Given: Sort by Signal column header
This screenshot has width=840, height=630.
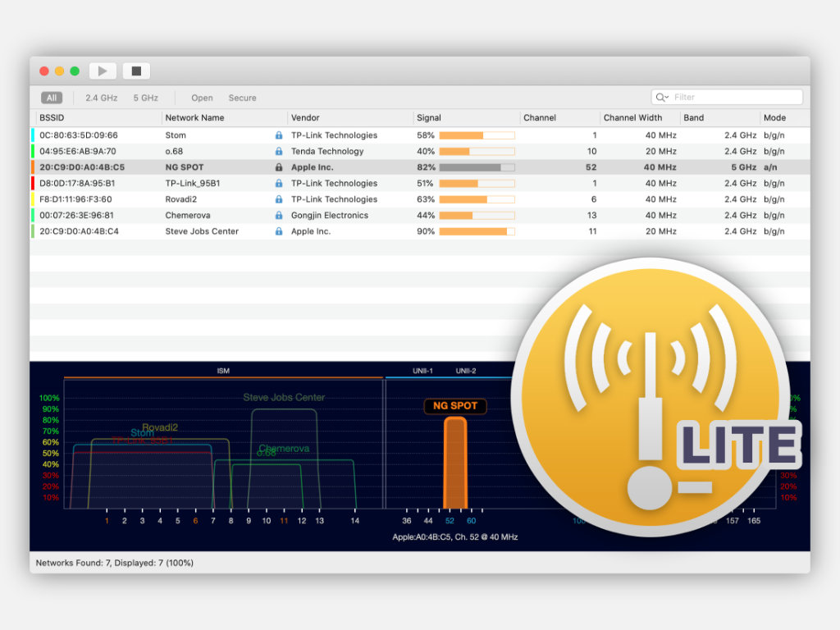Looking at the screenshot, I should click(x=428, y=117).
